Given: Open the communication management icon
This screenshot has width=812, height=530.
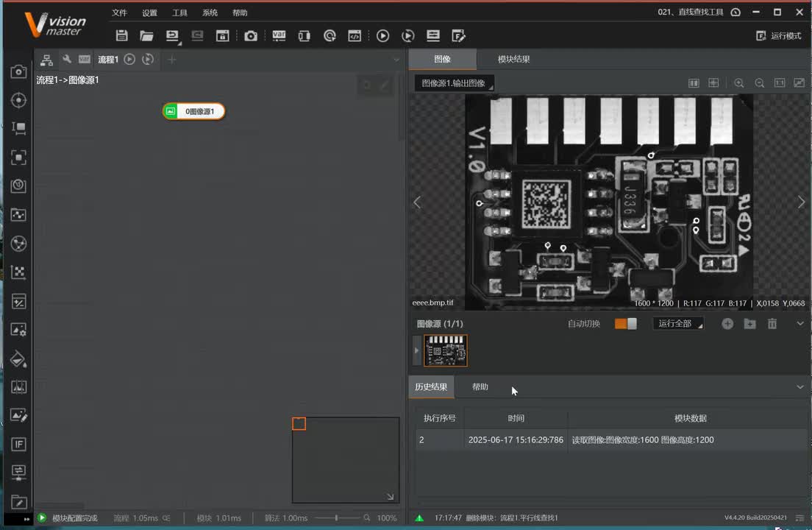Looking at the screenshot, I should click(x=304, y=35).
